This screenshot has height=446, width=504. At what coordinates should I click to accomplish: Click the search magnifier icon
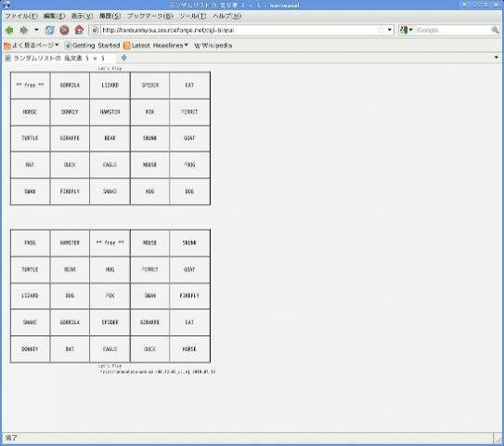pos(495,31)
